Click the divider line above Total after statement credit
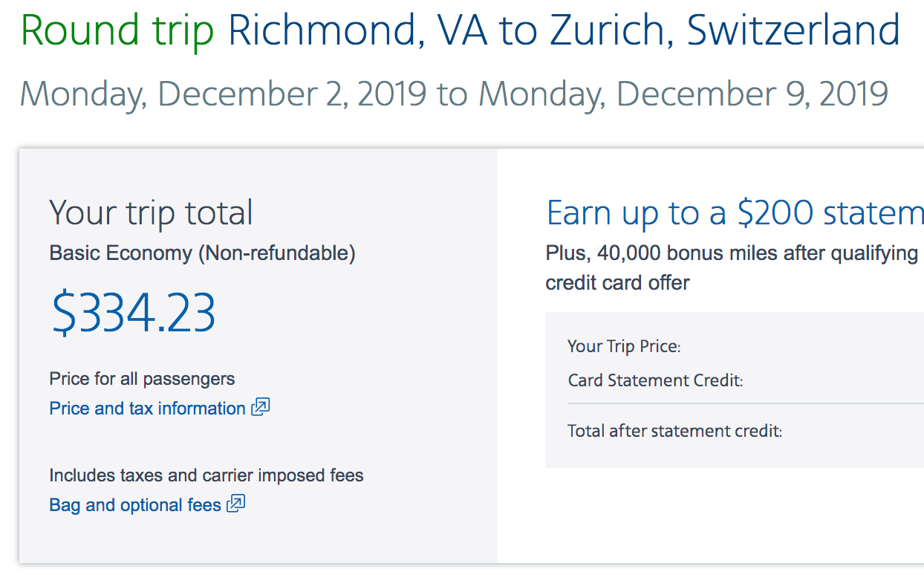This screenshot has height=575, width=924. pos(746,403)
